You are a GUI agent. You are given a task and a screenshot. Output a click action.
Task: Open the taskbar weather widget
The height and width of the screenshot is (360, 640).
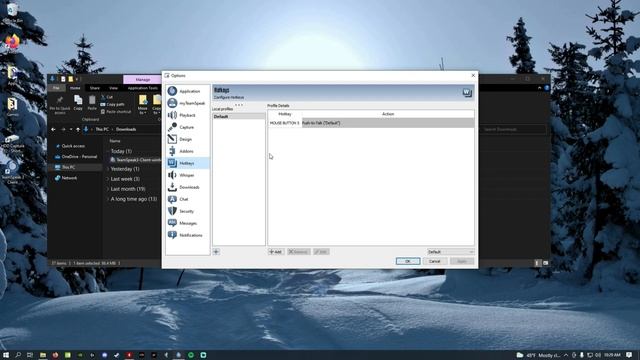(539, 355)
